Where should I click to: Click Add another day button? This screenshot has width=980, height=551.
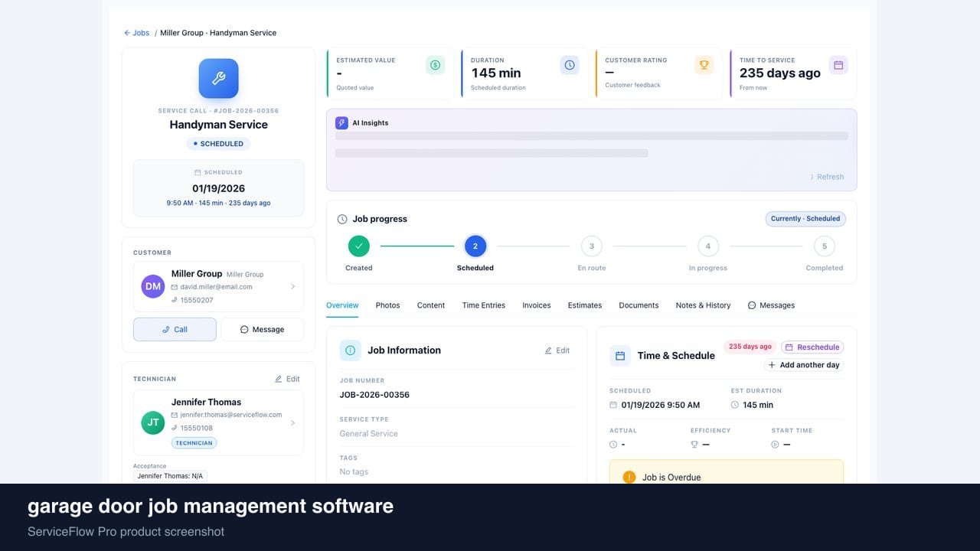point(804,365)
